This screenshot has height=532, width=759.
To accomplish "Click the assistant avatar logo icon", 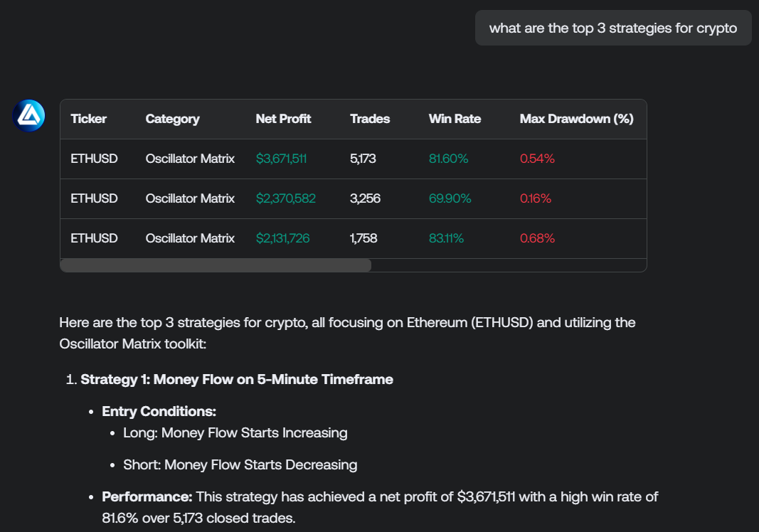I will coord(28,115).
